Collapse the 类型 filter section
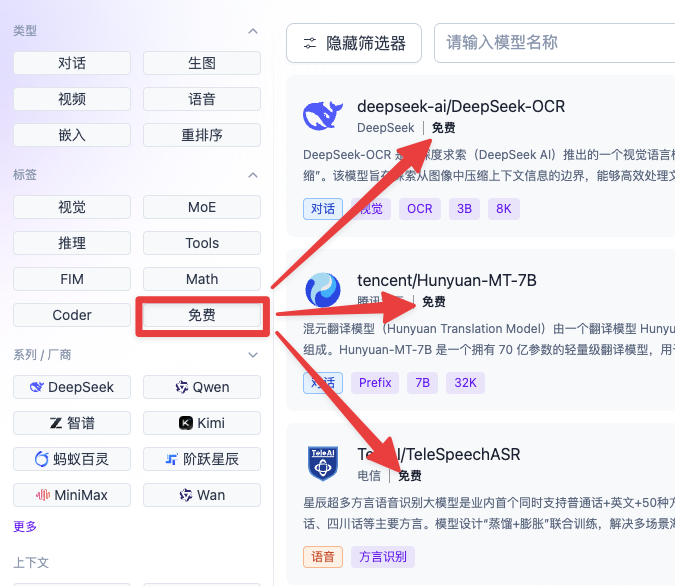 point(253,31)
